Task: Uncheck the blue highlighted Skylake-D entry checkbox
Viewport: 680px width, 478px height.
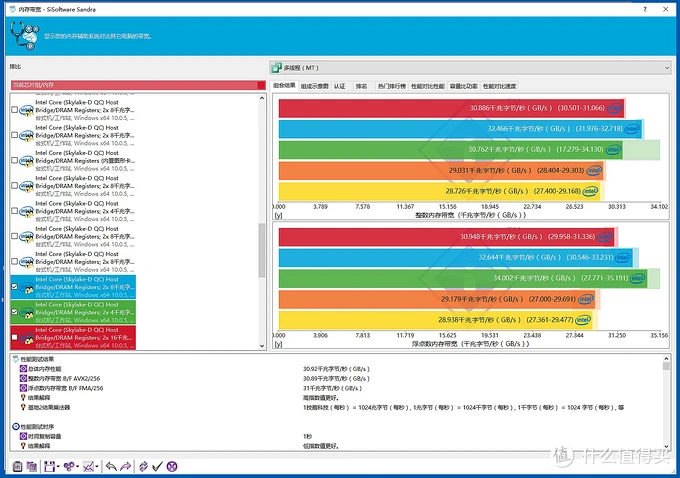Action: coord(13,287)
